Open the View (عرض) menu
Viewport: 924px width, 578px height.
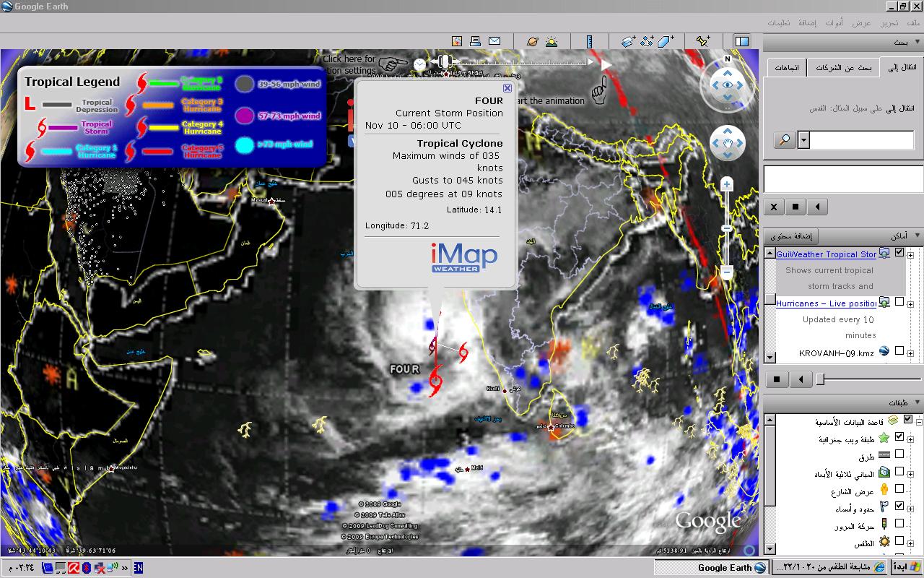(x=860, y=23)
